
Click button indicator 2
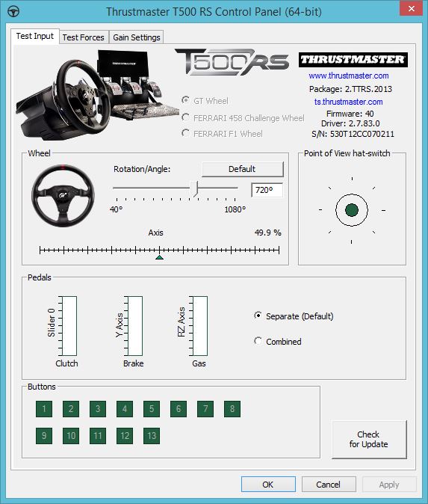71,409
